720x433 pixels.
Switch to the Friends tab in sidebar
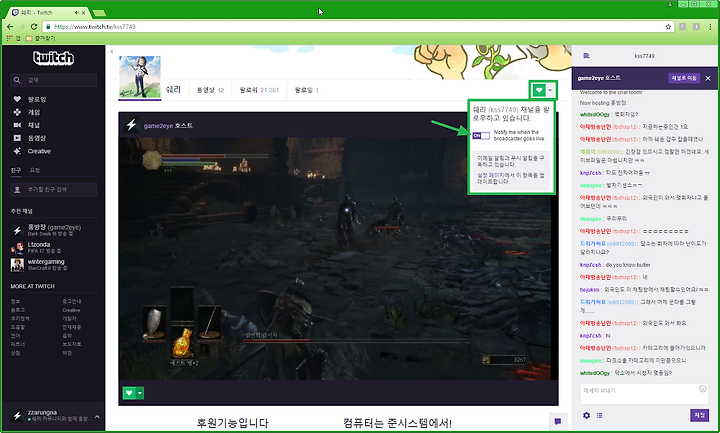pos(16,170)
